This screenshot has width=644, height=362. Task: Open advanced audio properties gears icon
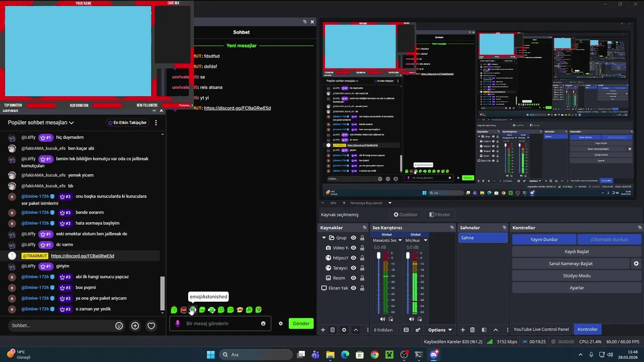click(x=418, y=330)
